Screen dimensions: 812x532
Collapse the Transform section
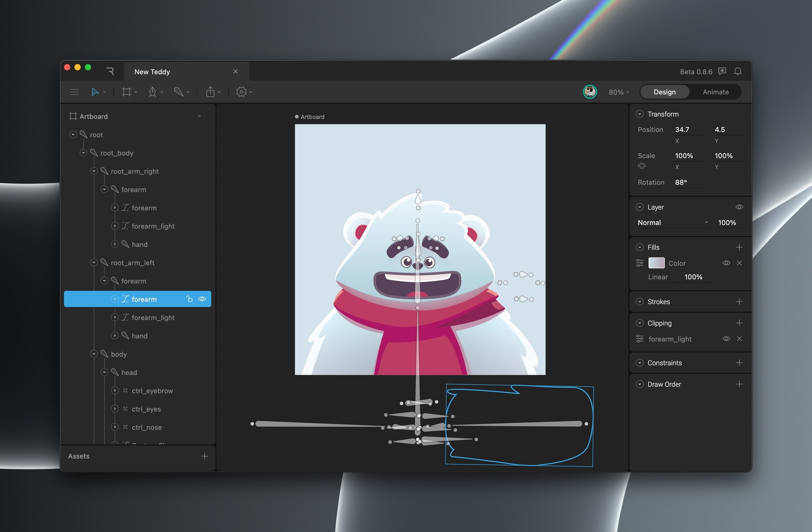[639, 114]
